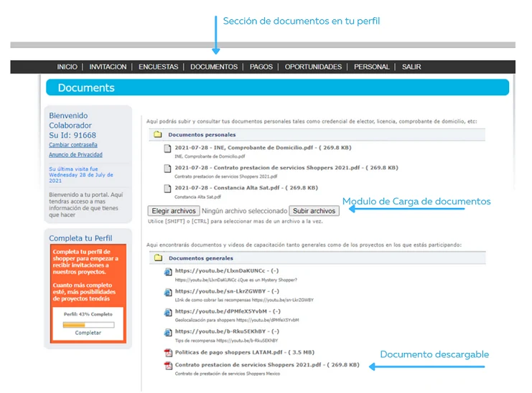
Task: Go to the INVITACION section
Action: click(x=108, y=67)
